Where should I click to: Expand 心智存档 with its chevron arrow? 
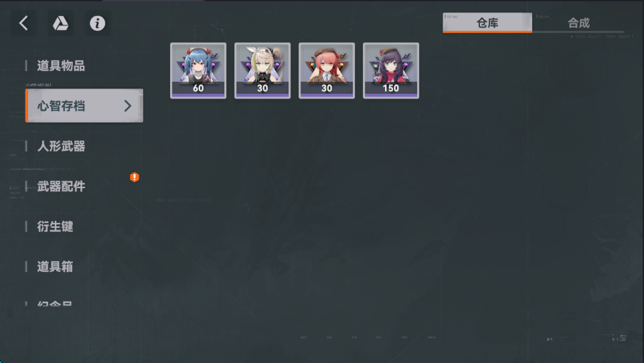128,106
